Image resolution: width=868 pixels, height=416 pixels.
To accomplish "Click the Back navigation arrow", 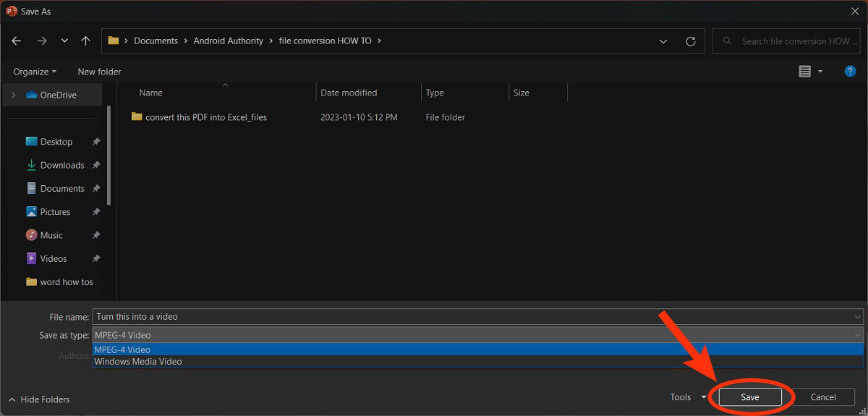I will click(x=17, y=41).
